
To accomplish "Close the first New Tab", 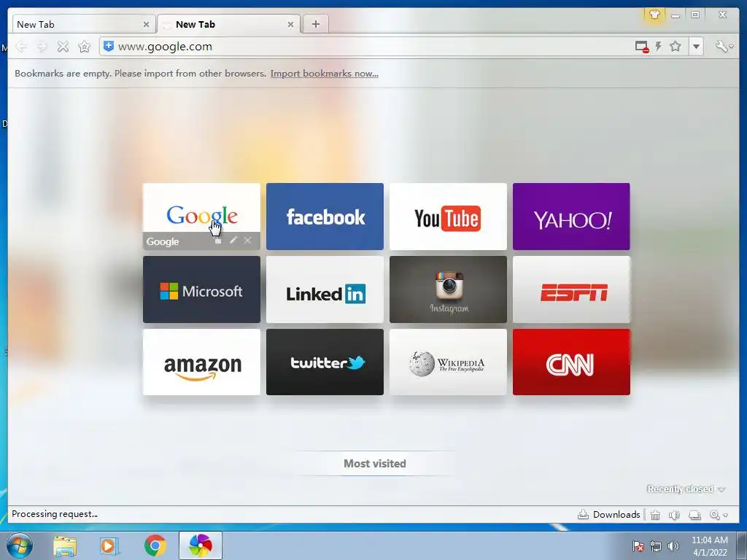I will coord(146,24).
